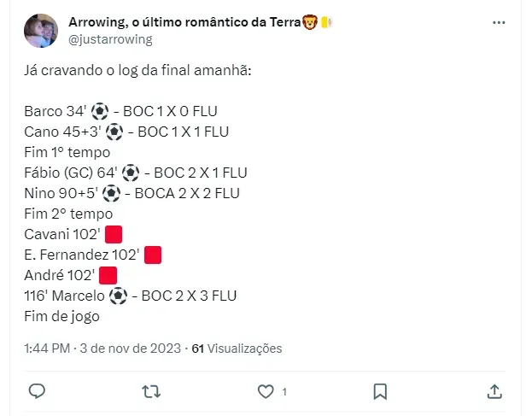
Task: Open the tweet timestamp 1:44 PM link
Action: point(48,348)
